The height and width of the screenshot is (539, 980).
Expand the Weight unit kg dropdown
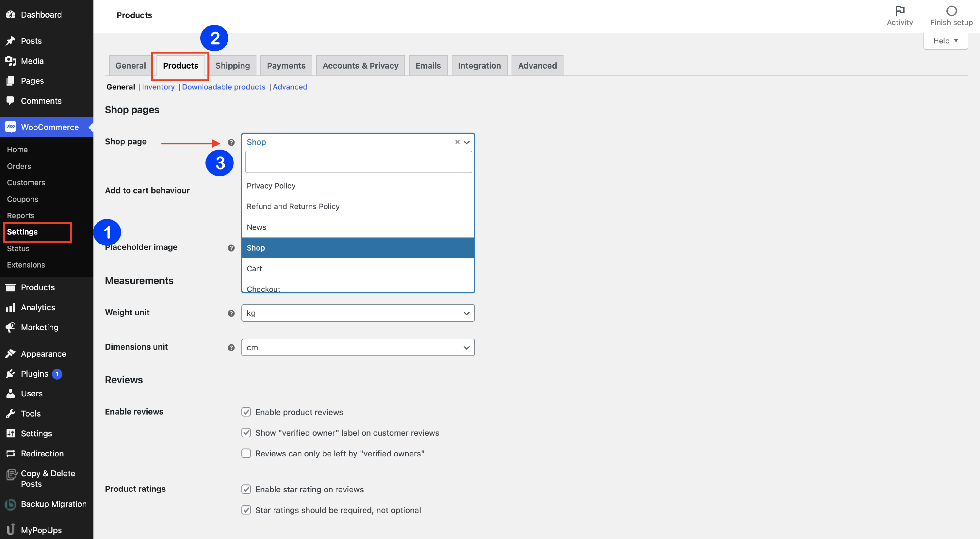[358, 313]
